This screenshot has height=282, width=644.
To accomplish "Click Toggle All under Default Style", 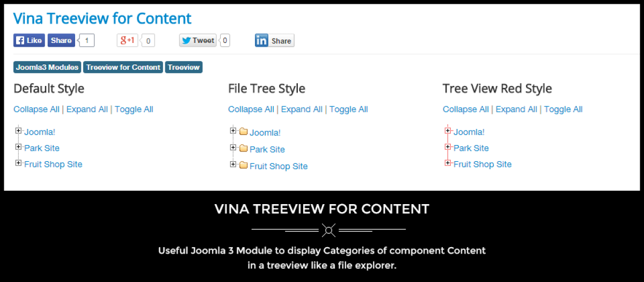I will 134,109.
